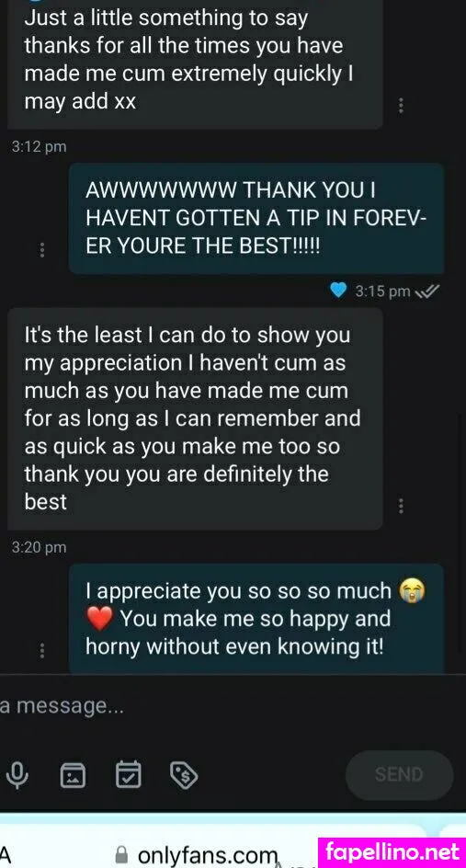466x868 pixels.
Task: Open the scheduled message calendar icon
Action: click(x=129, y=774)
